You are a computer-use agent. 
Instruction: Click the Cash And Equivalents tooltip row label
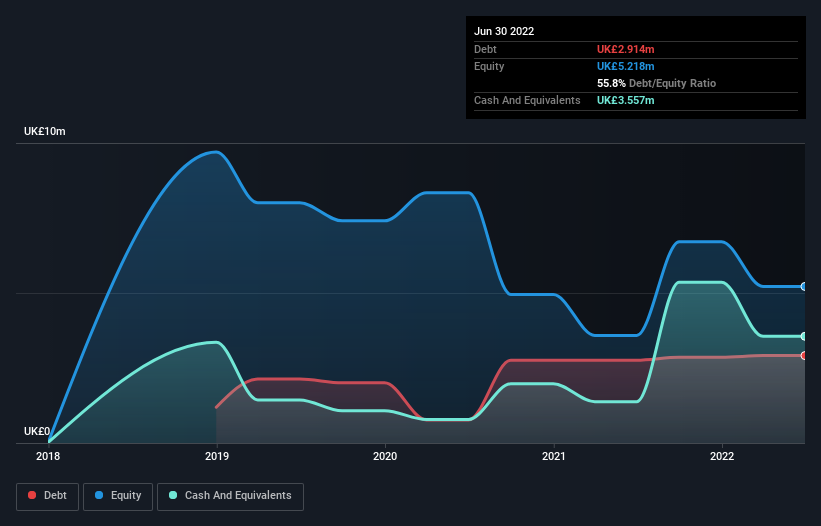click(x=527, y=100)
